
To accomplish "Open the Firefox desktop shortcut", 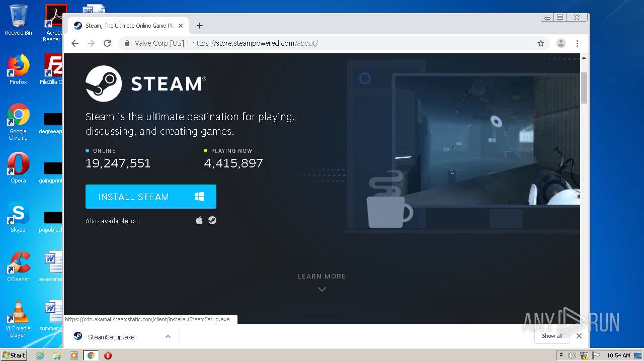I will click(18, 69).
